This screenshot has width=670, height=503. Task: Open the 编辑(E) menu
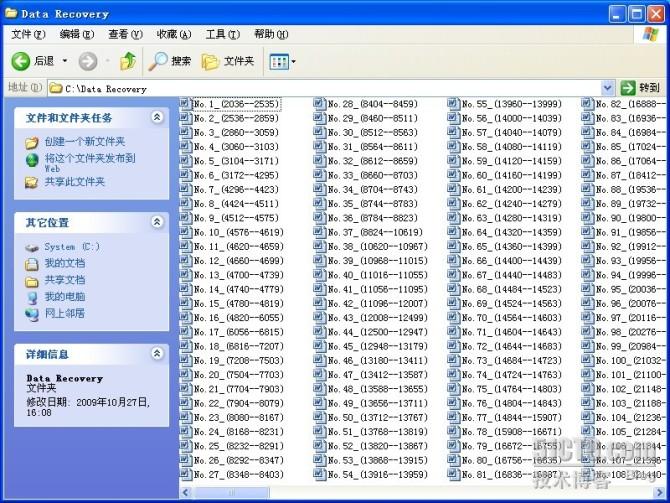pos(77,34)
